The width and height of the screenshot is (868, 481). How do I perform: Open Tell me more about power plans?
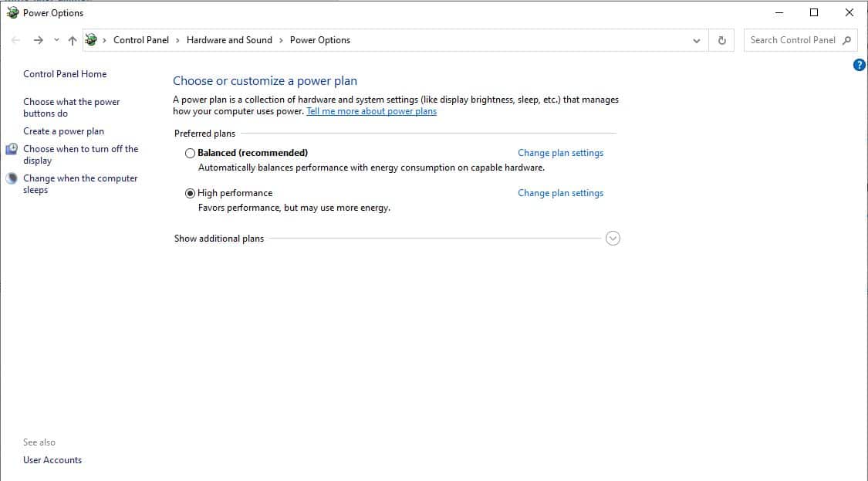(x=371, y=111)
